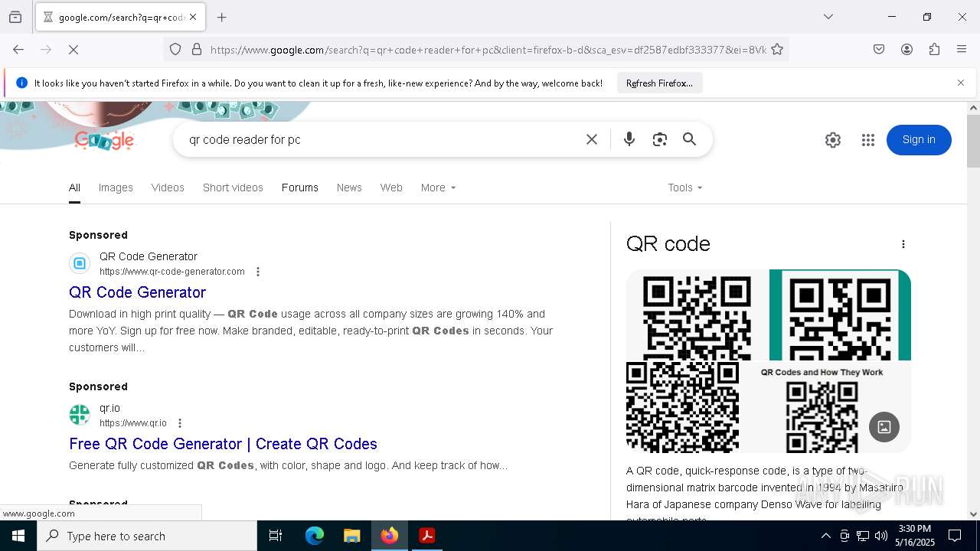
Task: Open Task View on taskbar
Action: [276, 536]
